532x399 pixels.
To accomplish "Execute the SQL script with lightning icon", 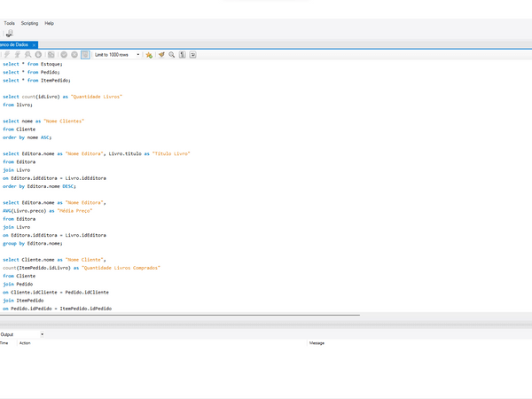I will [x=6, y=54].
